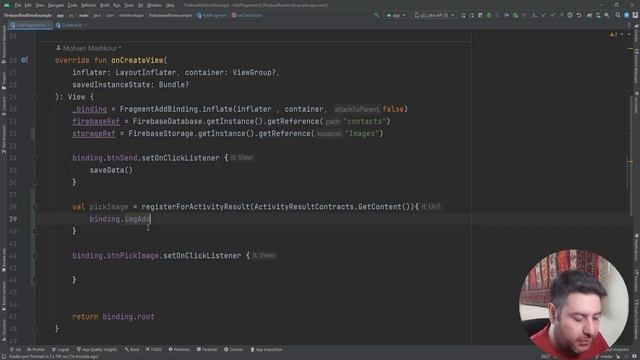Click the green Debug bug icon in toolbar

tap(489, 15)
